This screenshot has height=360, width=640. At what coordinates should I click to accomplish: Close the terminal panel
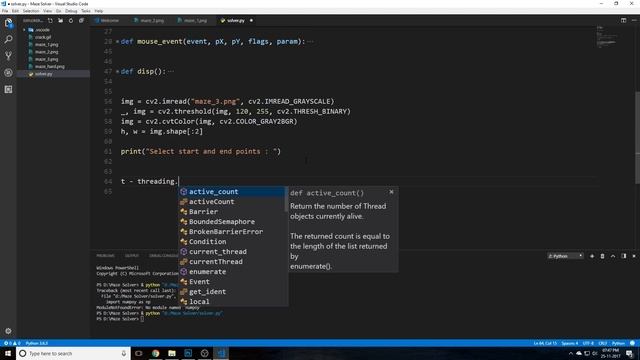pyautogui.click(x=634, y=256)
